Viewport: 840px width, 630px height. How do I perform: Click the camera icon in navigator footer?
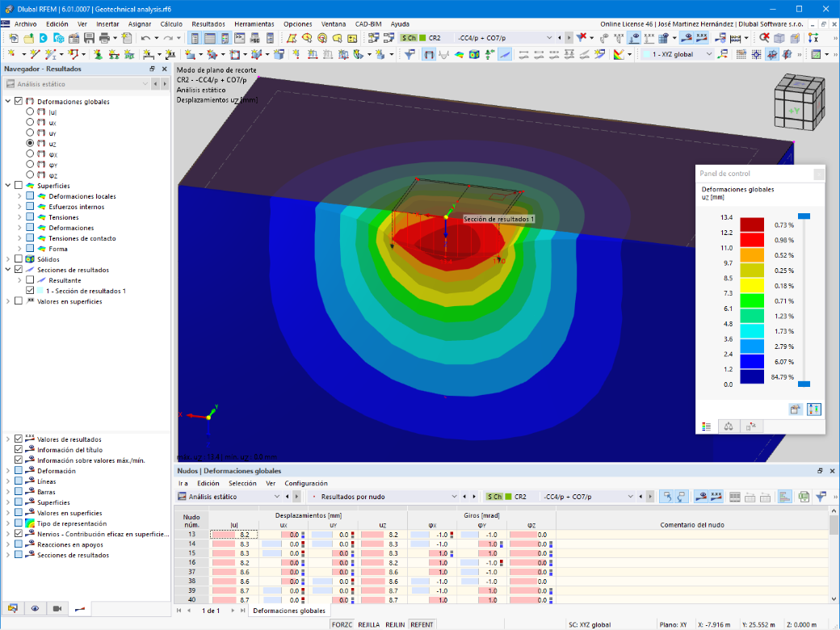(x=57, y=608)
